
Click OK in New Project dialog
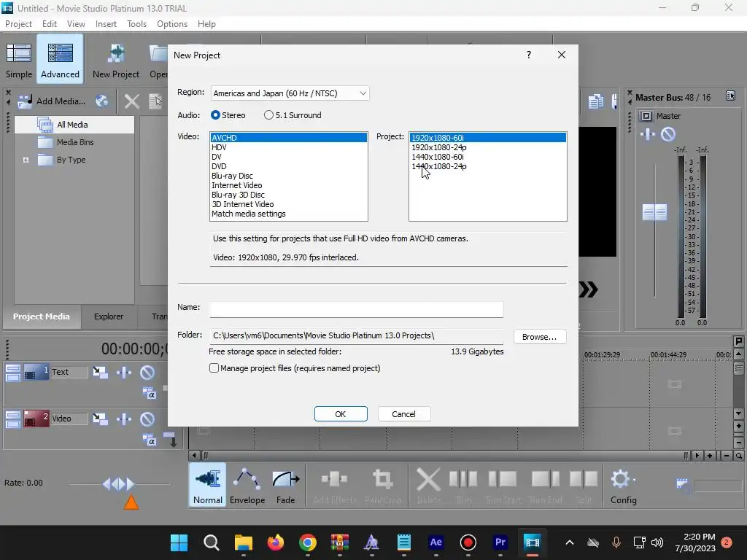(x=341, y=414)
